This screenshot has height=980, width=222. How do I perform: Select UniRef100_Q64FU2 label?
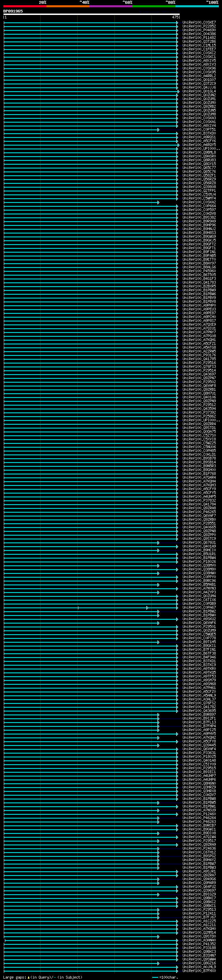coord(199,887)
